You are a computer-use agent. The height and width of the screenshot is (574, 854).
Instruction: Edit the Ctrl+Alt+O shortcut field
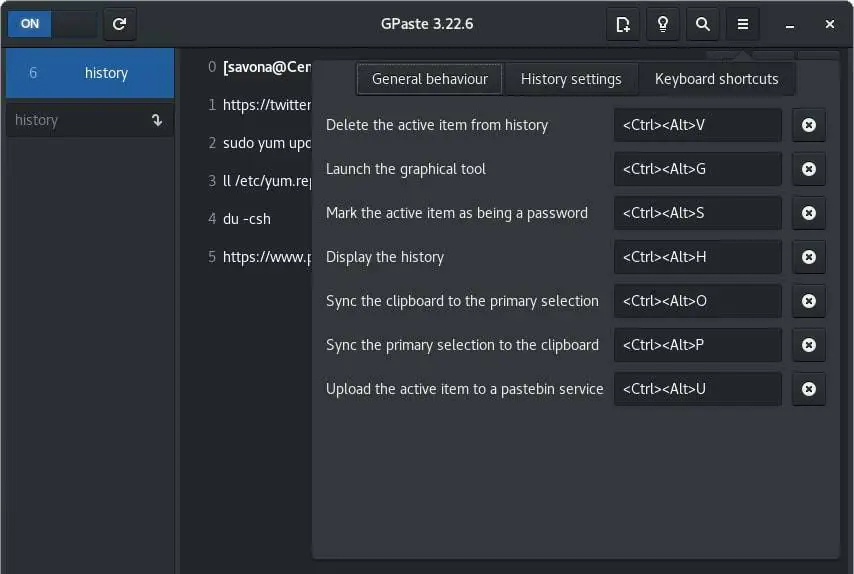pos(697,301)
